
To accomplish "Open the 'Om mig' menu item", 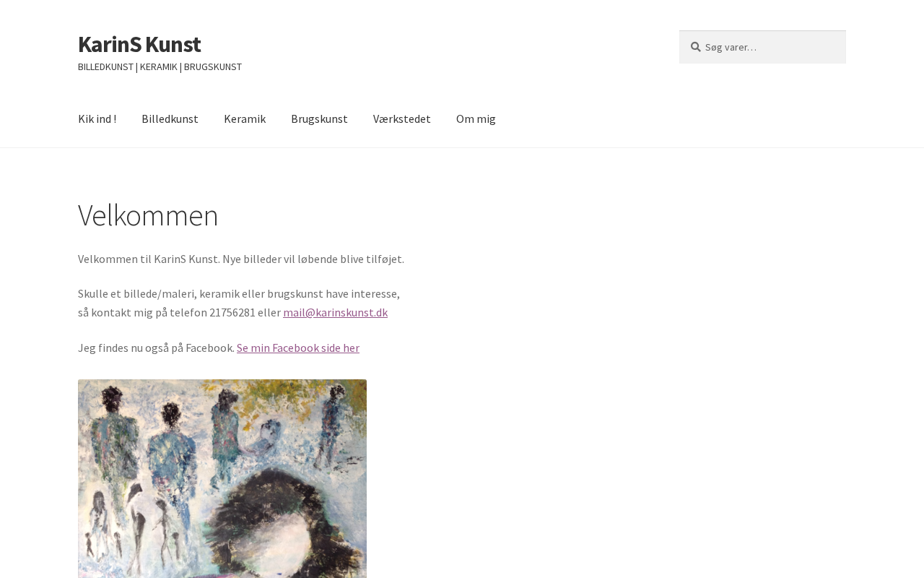I will coord(476,118).
